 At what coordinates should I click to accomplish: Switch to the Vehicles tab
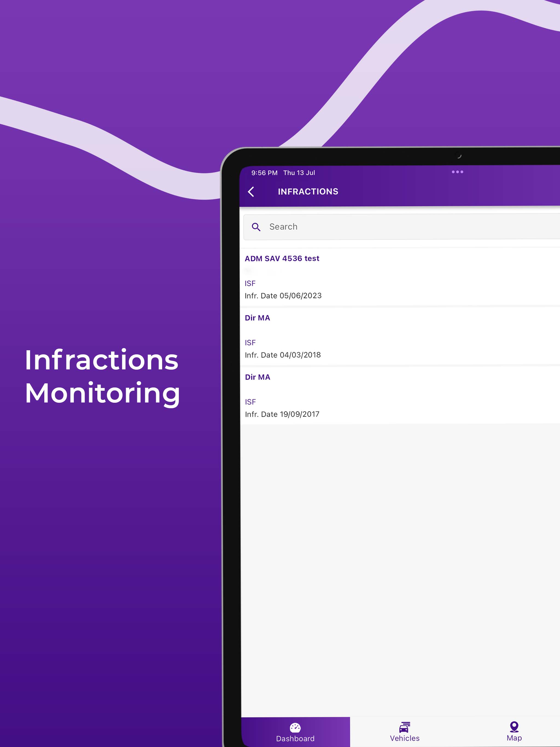tap(405, 732)
